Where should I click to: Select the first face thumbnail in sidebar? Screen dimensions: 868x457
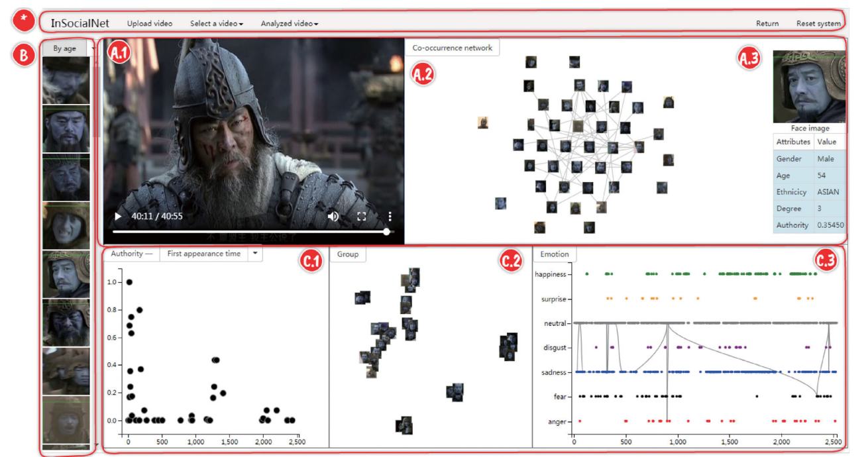coord(66,80)
